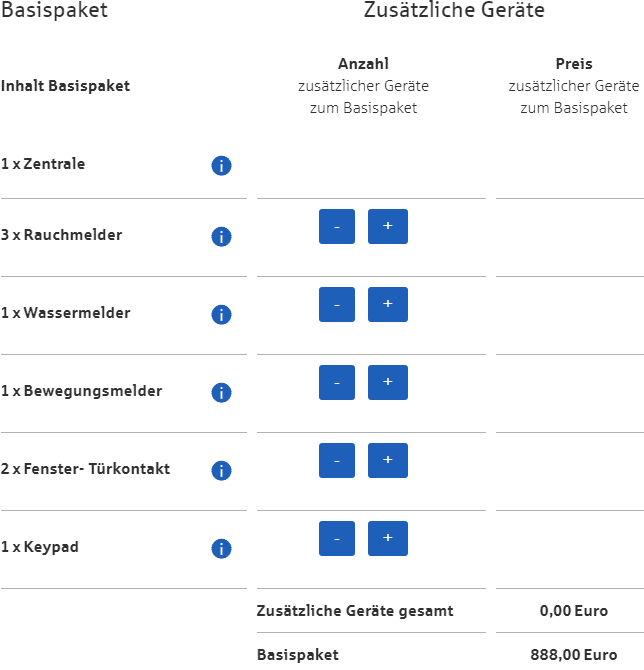Add an additional Bewegungsmelder
644x670 pixels.
(x=388, y=382)
